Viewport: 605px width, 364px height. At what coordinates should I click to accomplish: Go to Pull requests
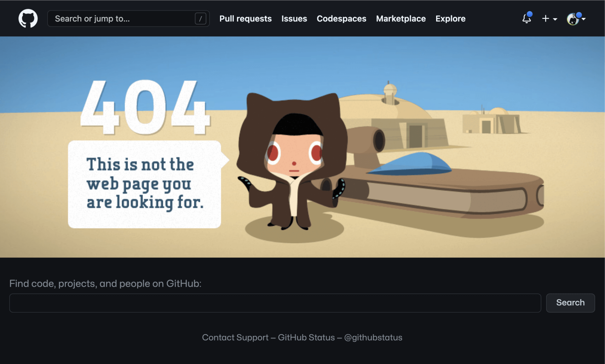click(x=245, y=19)
